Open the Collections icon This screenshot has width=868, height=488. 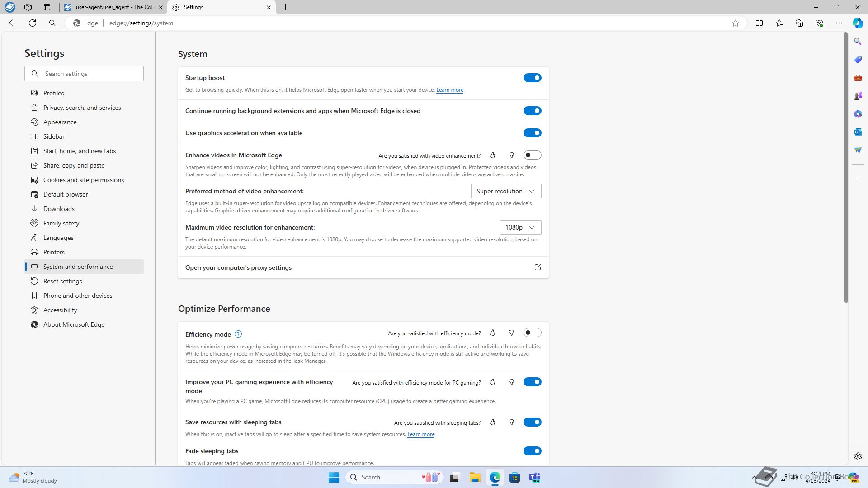(x=799, y=23)
